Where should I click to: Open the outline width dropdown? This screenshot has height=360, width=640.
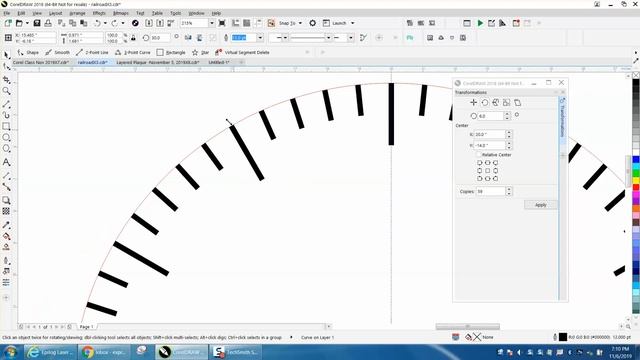pyautogui.click(x=260, y=38)
